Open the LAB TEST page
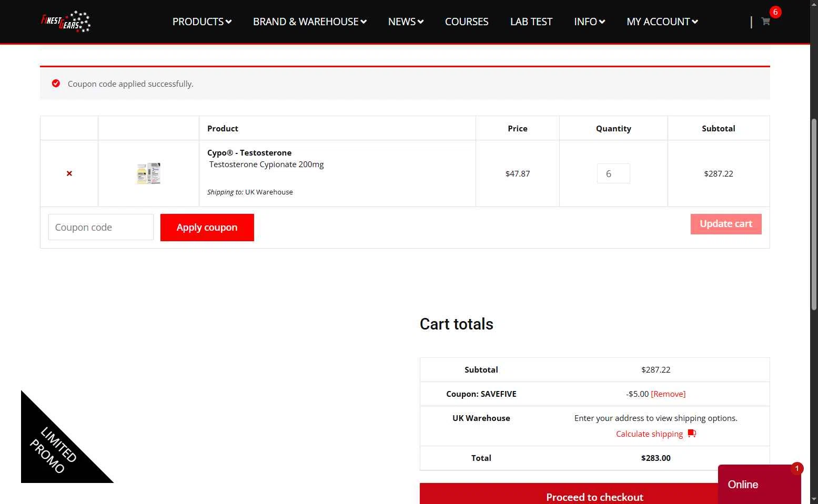The width and height of the screenshot is (818, 504). (531, 22)
